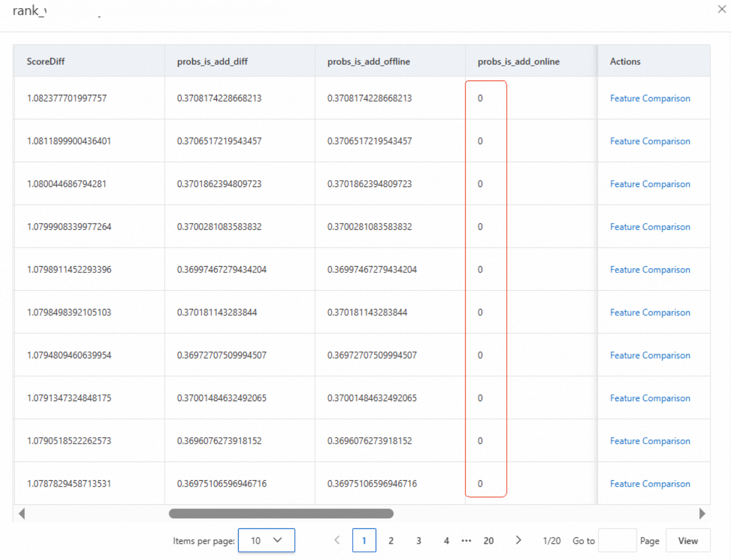This screenshot has height=560, width=731.
Task: Click probs_is_add_offline value 0.36997467279434204
Action: coord(372,270)
